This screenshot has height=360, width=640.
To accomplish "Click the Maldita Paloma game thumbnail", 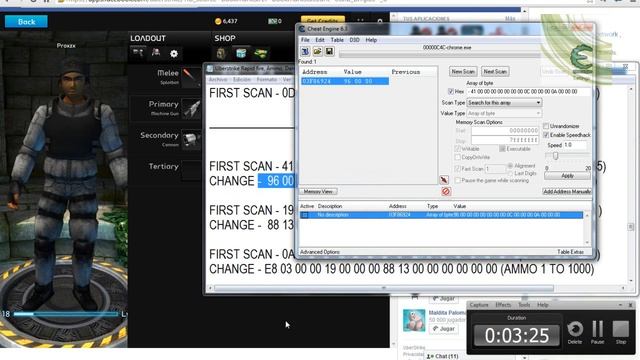I will [x=414, y=320].
